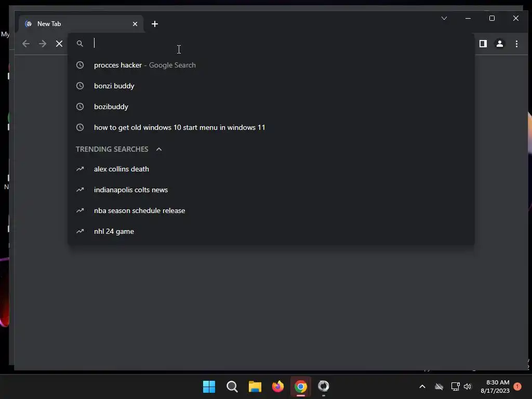Open the circular arrows app in the taskbar

click(323, 386)
